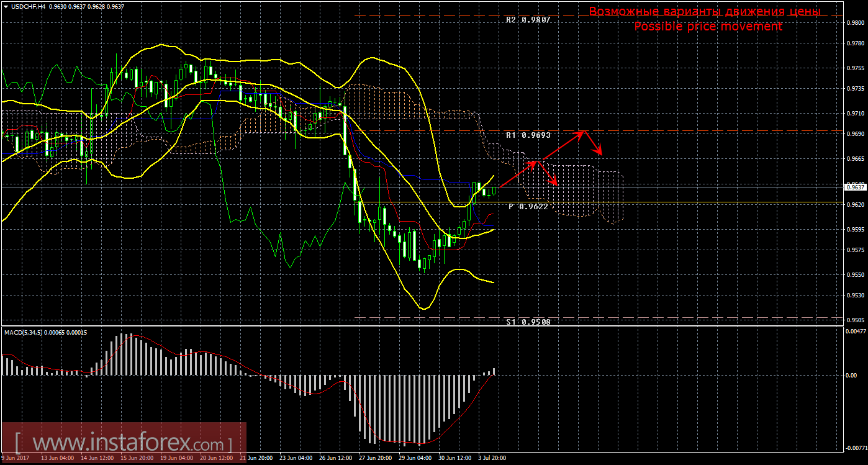Click the 0.9755 price axis value
Image resolution: width=868 pixels, height=465 pixels.
[x=856, y=68]
